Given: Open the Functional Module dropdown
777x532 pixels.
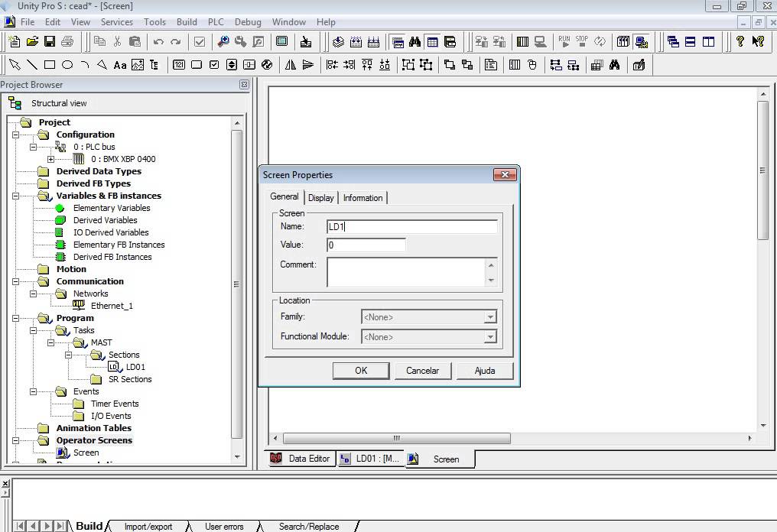Looking at the screenshot, I should click(489, 337).
